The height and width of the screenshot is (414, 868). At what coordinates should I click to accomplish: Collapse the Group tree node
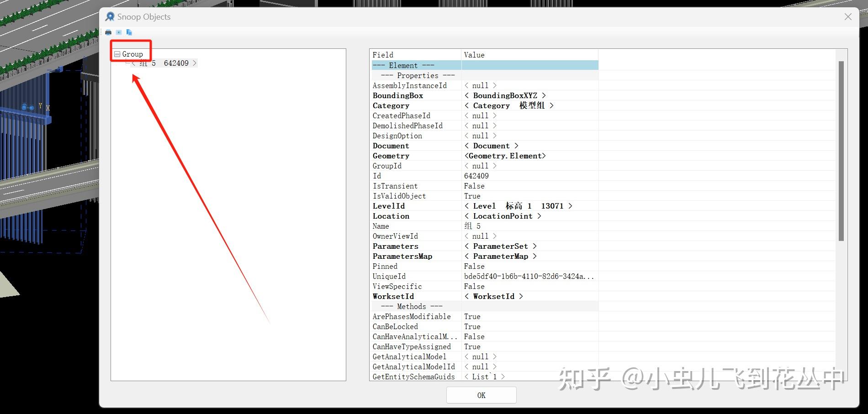tap(117, 54)
